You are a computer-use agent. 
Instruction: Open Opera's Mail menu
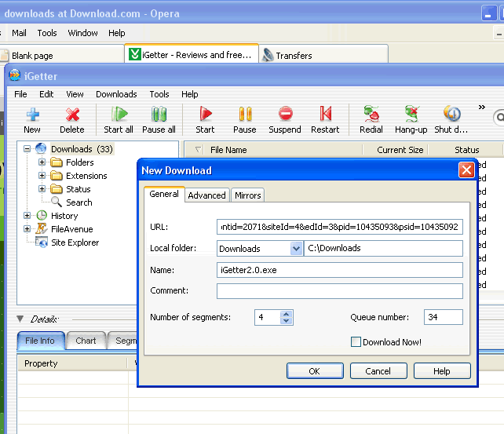19,33
